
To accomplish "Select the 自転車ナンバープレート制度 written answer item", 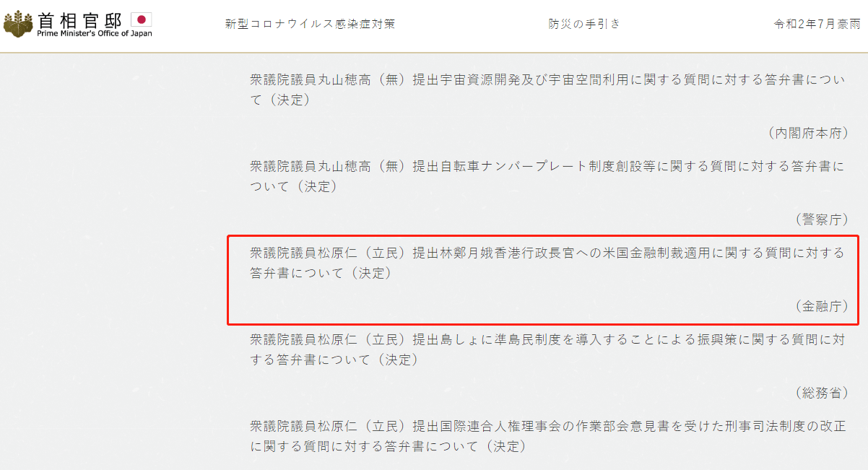I will pyautogui.click(x=547, y=176).
